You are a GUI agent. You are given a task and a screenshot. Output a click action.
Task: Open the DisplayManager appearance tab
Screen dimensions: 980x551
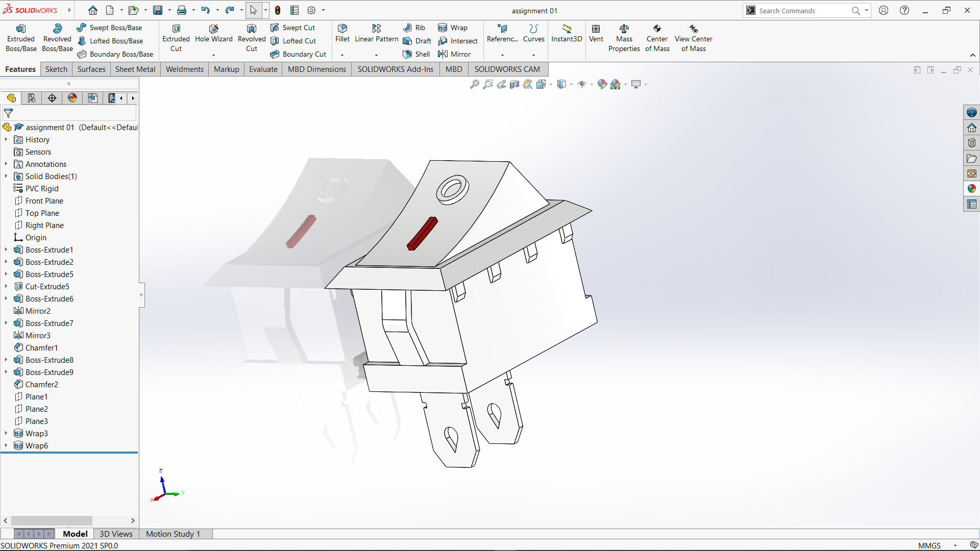72,98
